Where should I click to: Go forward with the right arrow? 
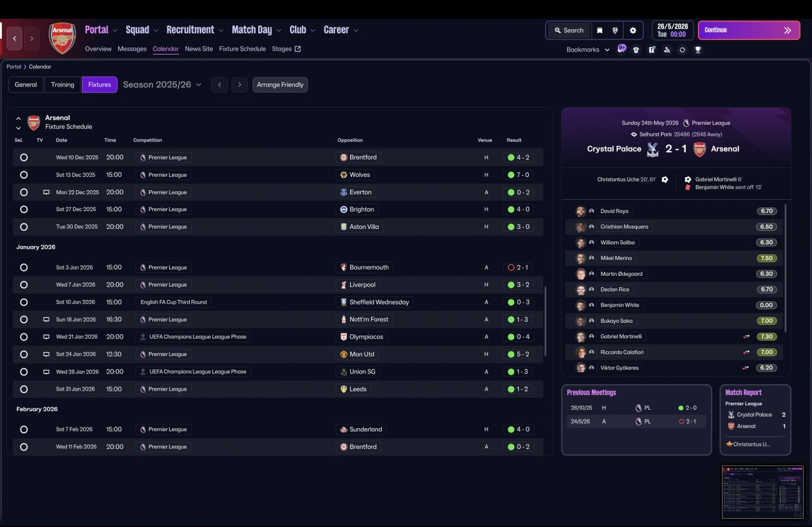[31, 38]
